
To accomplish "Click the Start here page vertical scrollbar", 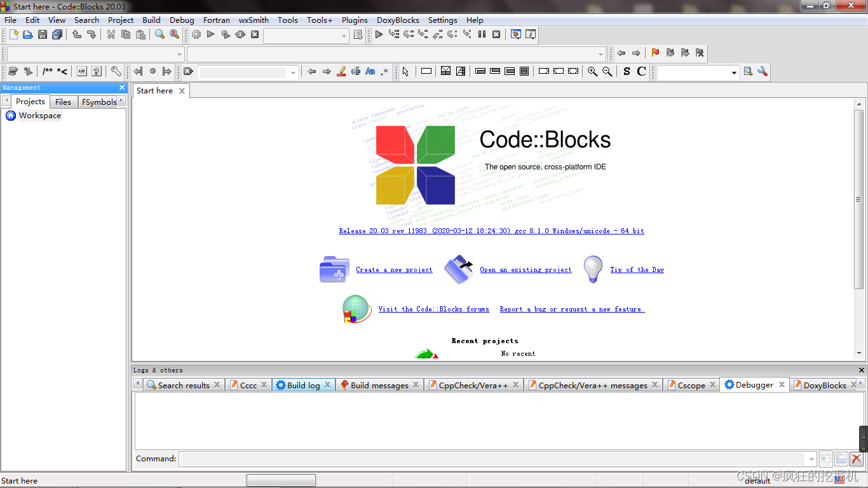I will coord(859,229).
